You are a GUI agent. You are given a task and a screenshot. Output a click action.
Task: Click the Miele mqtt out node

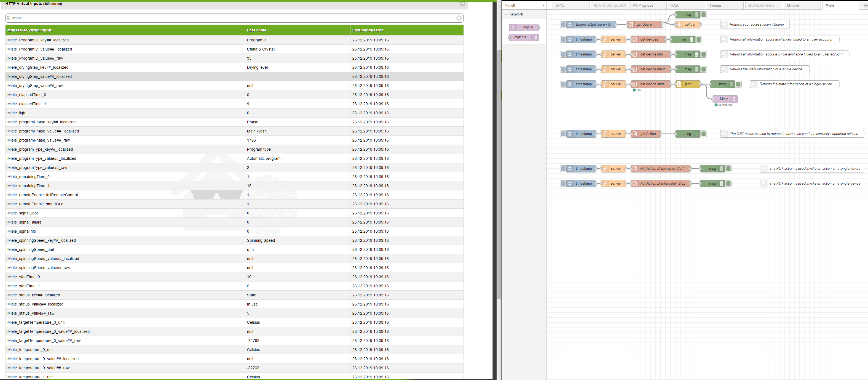724,99
